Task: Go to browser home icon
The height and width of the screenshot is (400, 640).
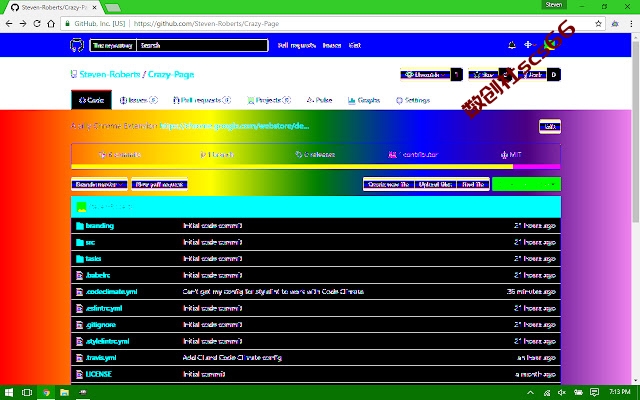Action: coord(51,24)
